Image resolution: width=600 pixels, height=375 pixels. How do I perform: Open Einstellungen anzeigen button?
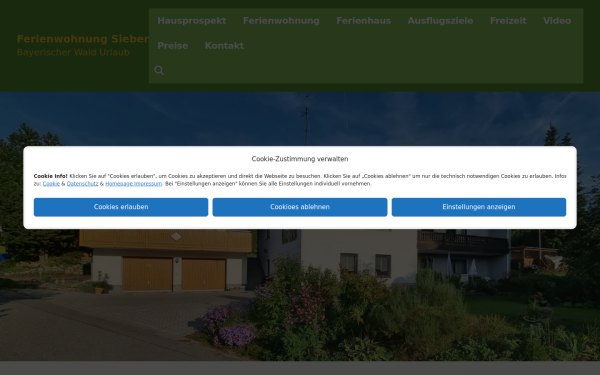tap(479, 207)
